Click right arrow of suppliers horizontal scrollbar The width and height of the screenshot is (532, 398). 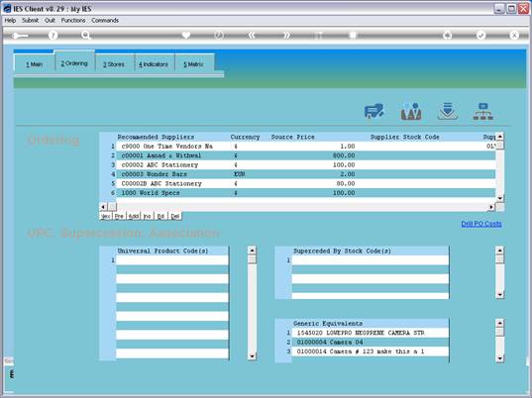pyautogui.click(x=491, y=207)
